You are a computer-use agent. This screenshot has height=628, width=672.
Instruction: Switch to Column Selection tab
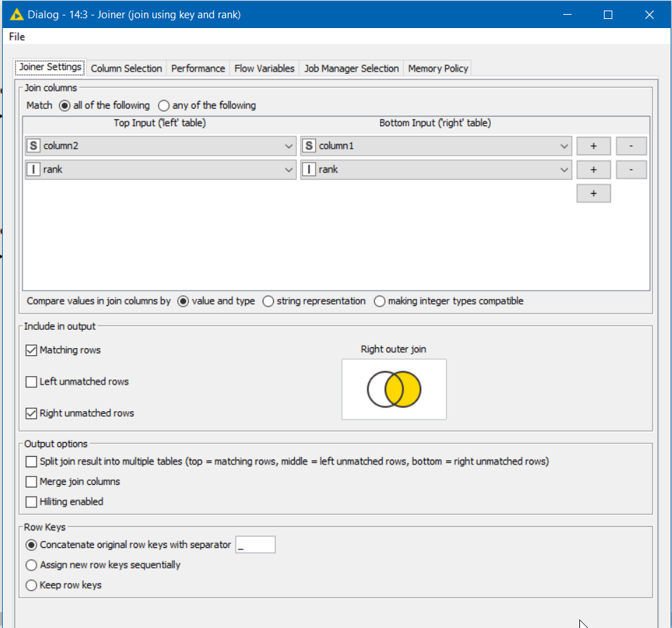point(126,68)
